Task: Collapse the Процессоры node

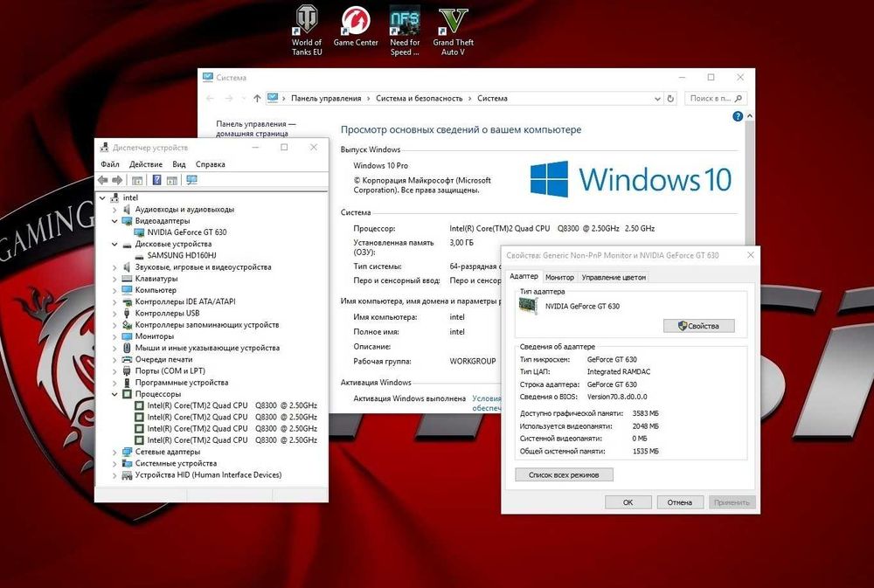Action: 114,394
